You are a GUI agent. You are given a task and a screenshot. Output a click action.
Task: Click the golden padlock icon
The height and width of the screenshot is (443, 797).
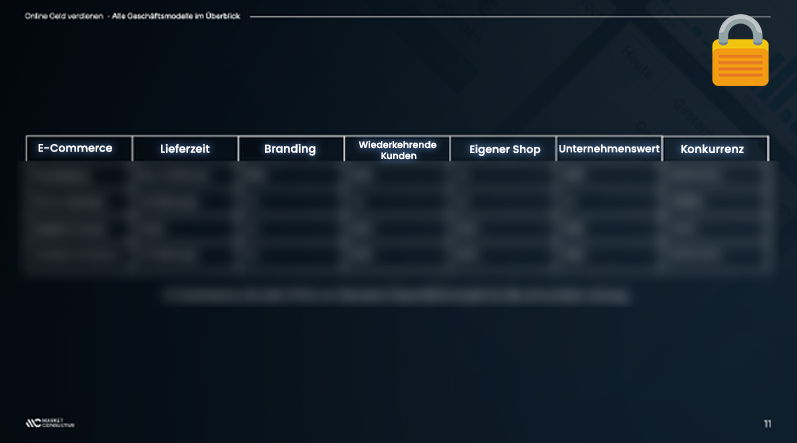coord(740,51)
